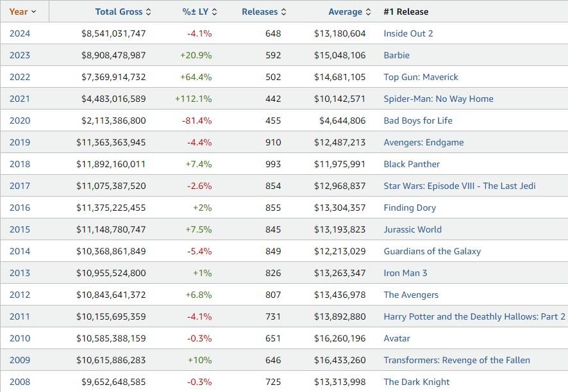Click sort arrows beside Average header

(x=368, y=12)
